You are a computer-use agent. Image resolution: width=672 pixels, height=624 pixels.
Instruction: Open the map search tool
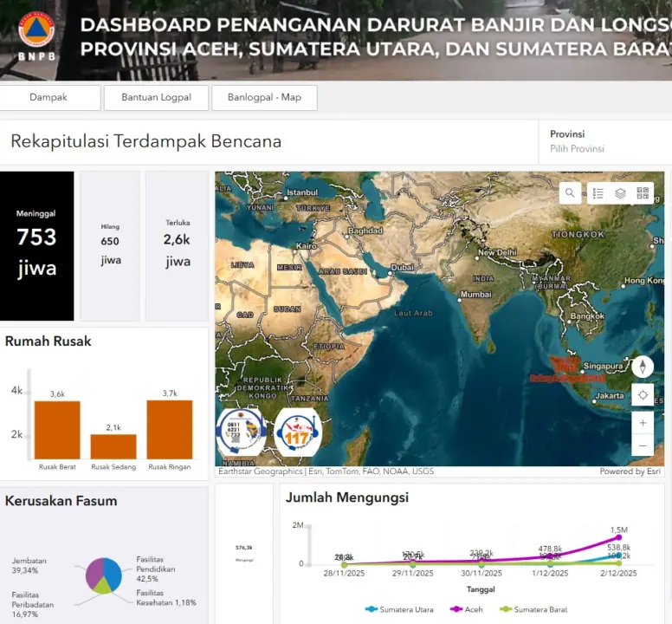click(570, 193)
